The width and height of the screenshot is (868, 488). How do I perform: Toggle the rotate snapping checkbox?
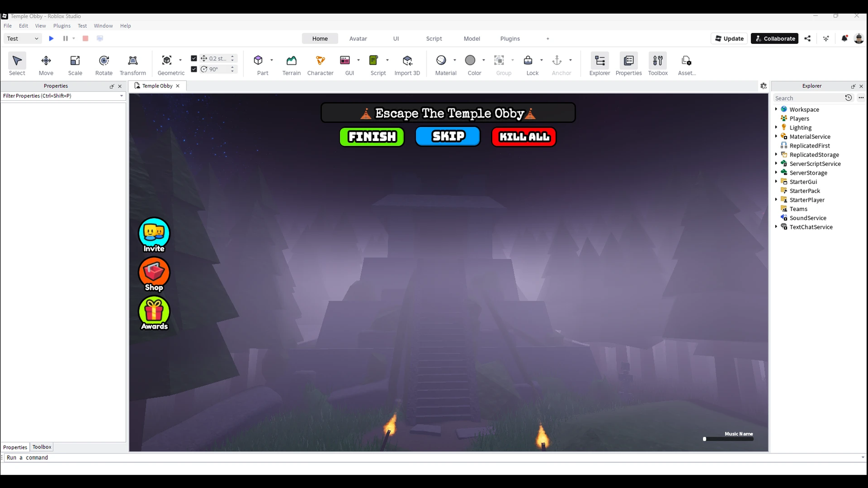(x=194, y=69)
